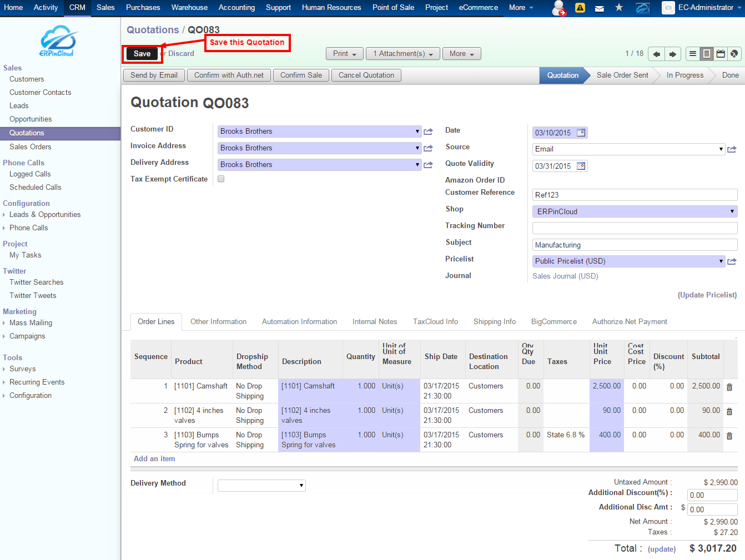
Task: Open the Date calendar picker
Action: 581,133
